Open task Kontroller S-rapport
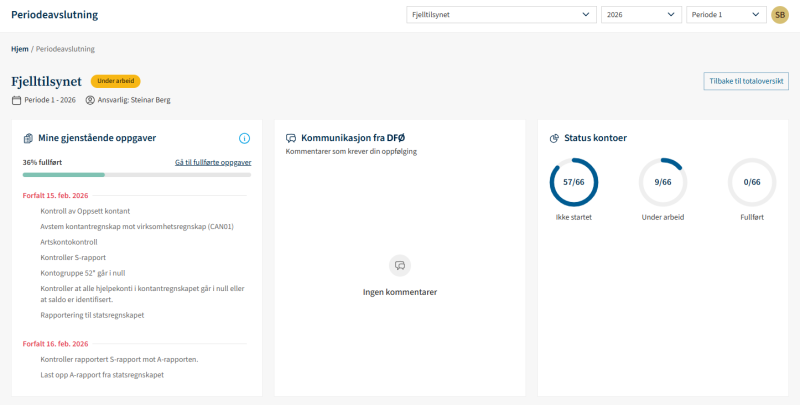 pyautogui.click(x=73, y=258)
